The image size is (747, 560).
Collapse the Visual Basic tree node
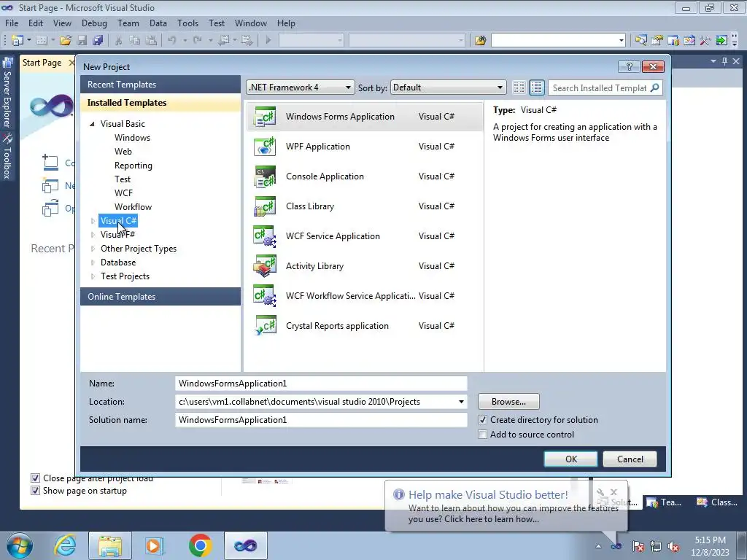[93, 124]
